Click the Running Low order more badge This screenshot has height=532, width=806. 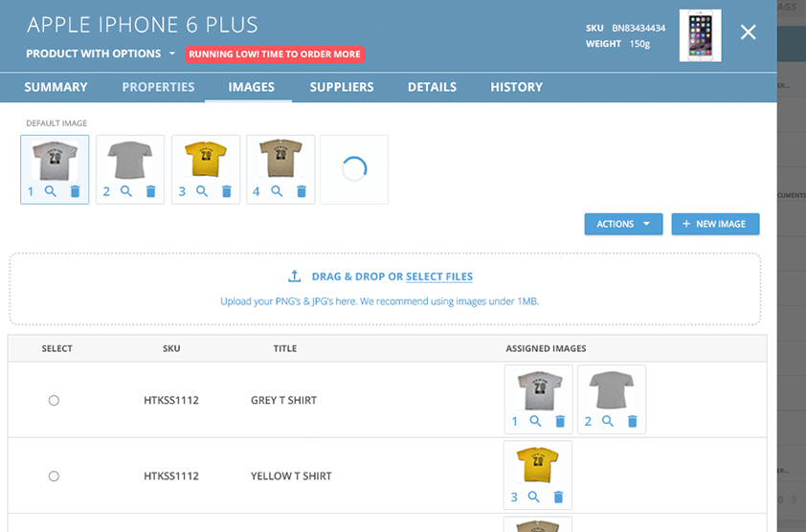(275, 54)
